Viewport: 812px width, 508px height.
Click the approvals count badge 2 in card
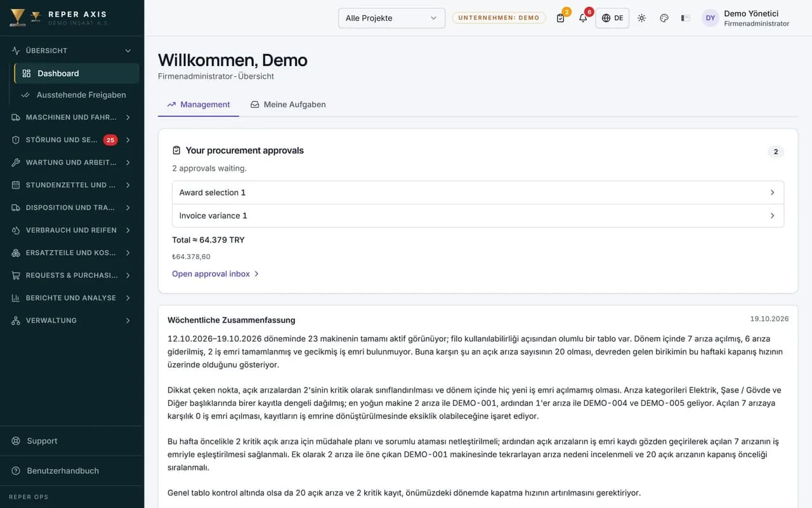pos(776,152)
